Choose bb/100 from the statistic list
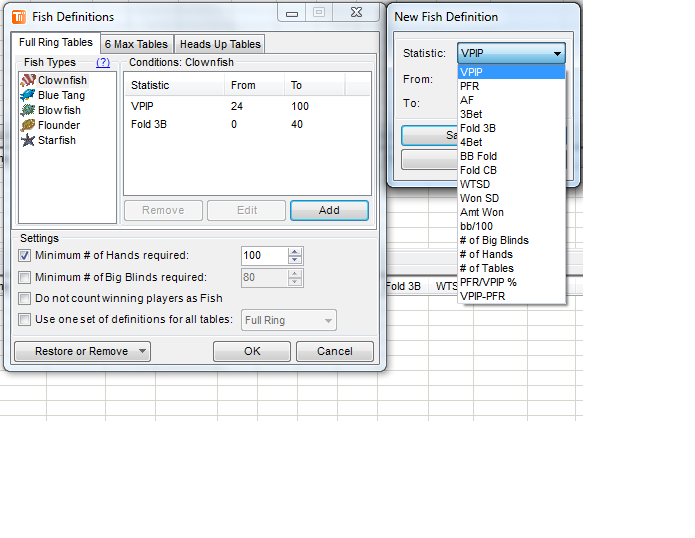The image size is (695, 538). [511, 226]
